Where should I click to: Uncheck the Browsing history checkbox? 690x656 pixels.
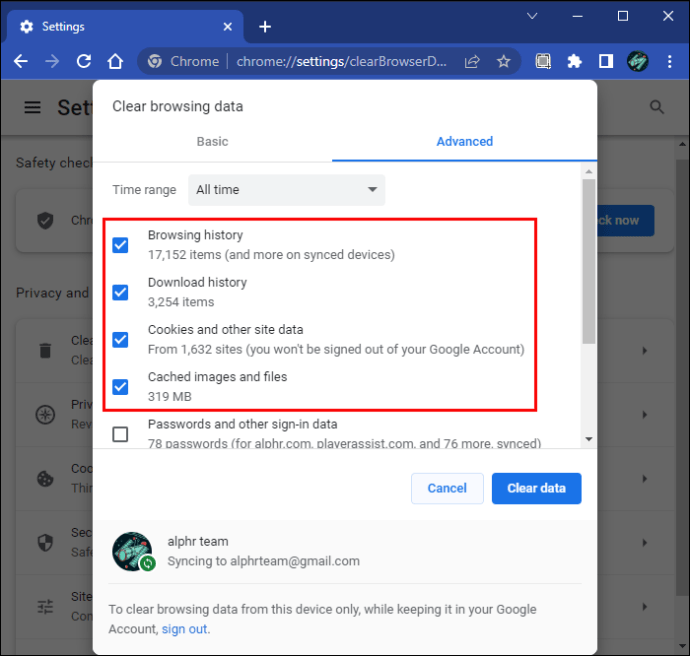click(120, 245)
